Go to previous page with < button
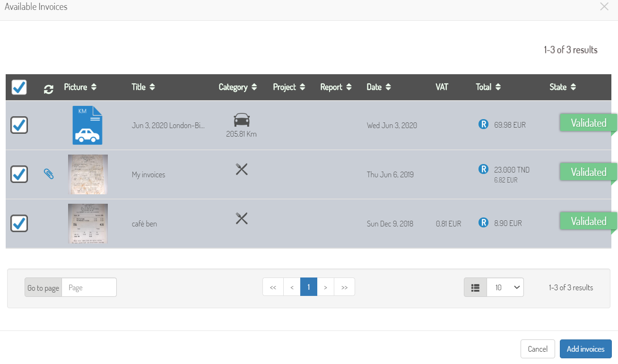 (292, 287)
